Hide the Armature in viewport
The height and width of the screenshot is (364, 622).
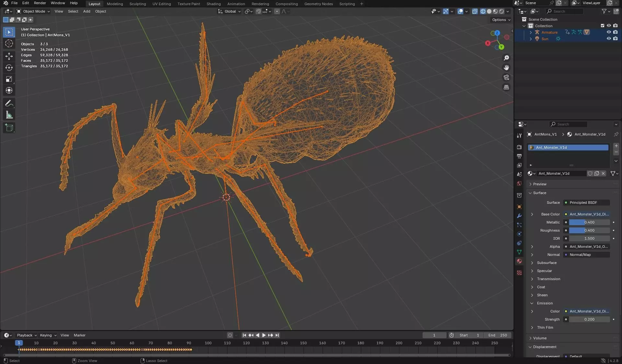point(609,32)
